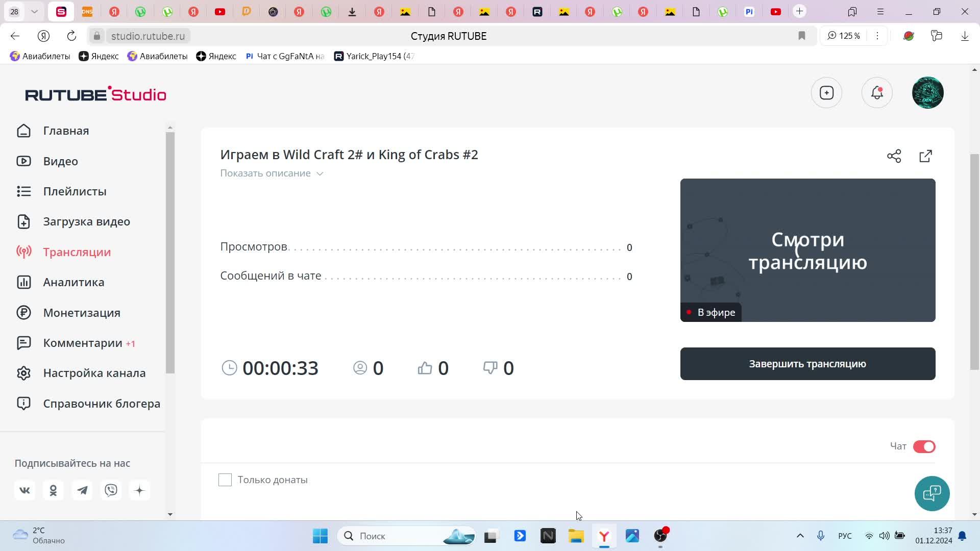Image resolution: width=980 pixels, height=551 pixels.
Task: Open the VK social link
Action: coord(24,490)
